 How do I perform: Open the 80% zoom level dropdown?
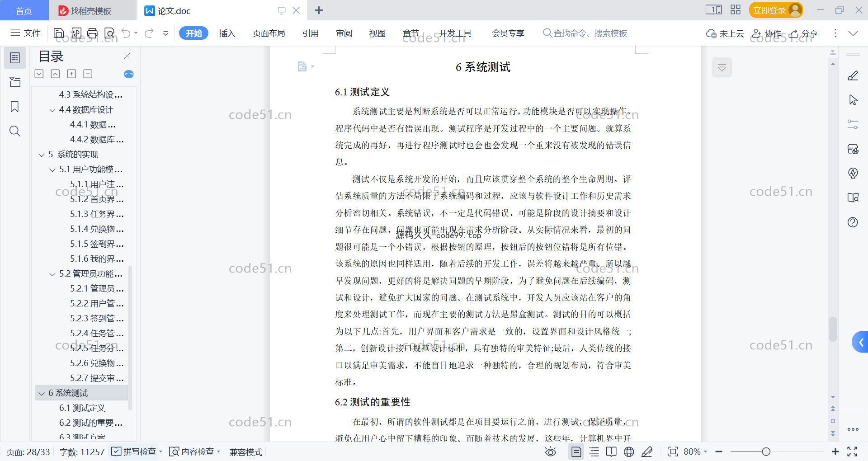point(695,452)
